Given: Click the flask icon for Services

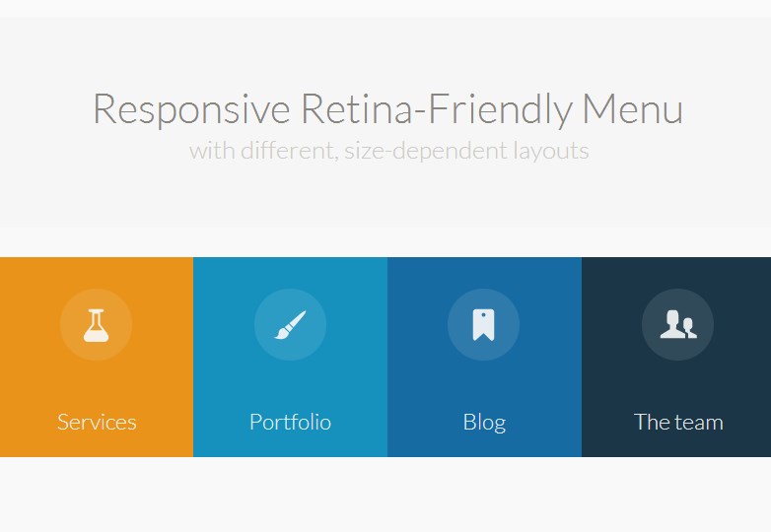Looking at the screenshot, I should pos(97,324).
